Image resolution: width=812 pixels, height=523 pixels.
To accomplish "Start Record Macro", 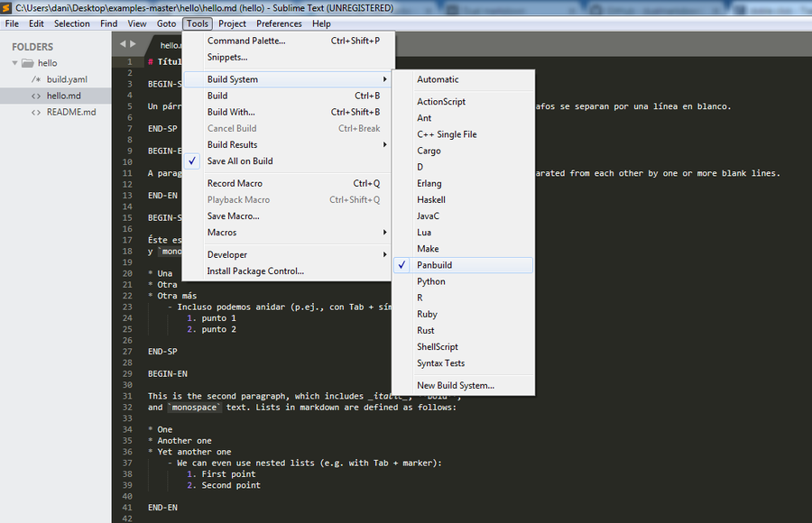I will [288, 183].
